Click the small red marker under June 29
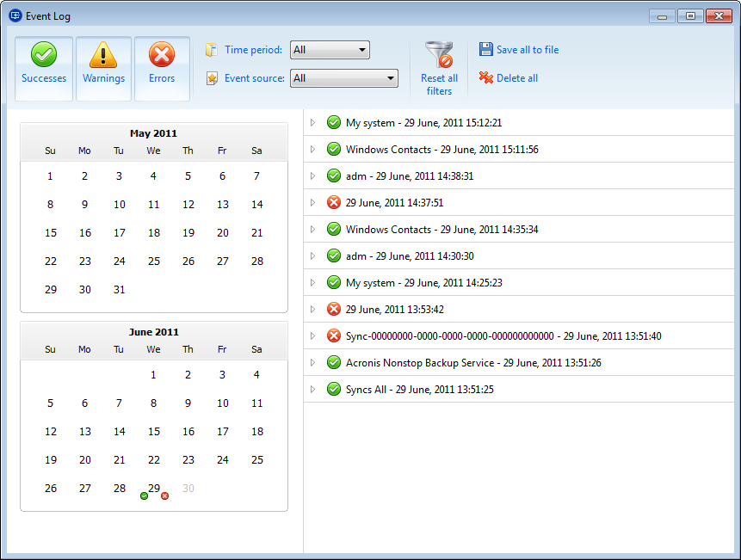Screen dimensions: 741x560 tap(164, 496)
